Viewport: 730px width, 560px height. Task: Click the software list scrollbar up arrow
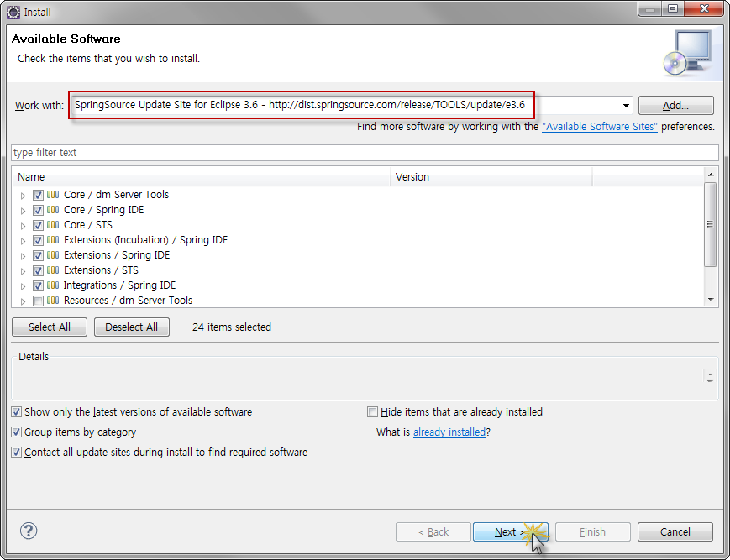coord(711,175)
